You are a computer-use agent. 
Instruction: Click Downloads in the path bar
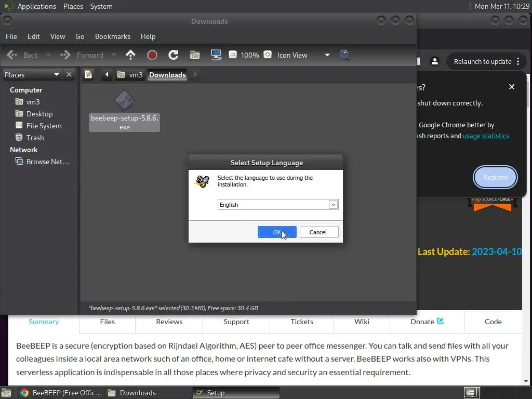pos(167,75)
